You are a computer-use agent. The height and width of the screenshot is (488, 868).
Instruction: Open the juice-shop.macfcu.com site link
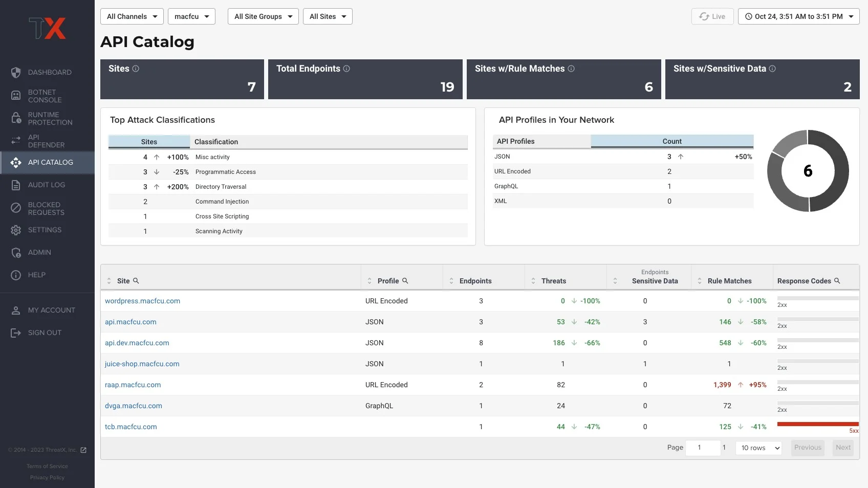pos(142,364)
